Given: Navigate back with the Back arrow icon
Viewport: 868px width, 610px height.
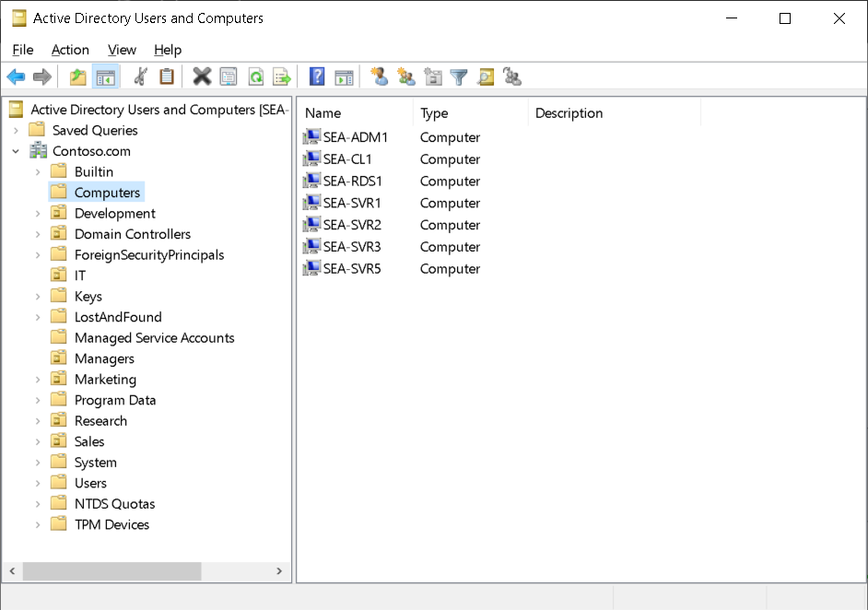Looking at the screenshot, I should [x=16, y=76].
